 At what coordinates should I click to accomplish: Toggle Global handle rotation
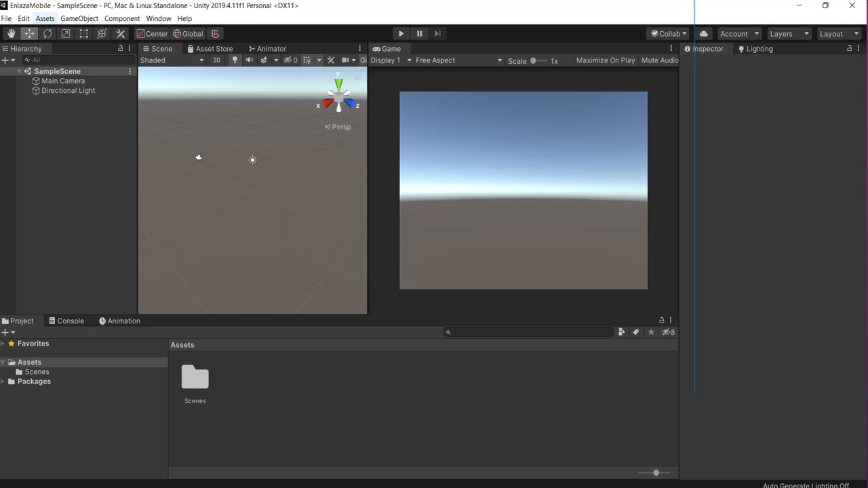[x=188, y=34]
